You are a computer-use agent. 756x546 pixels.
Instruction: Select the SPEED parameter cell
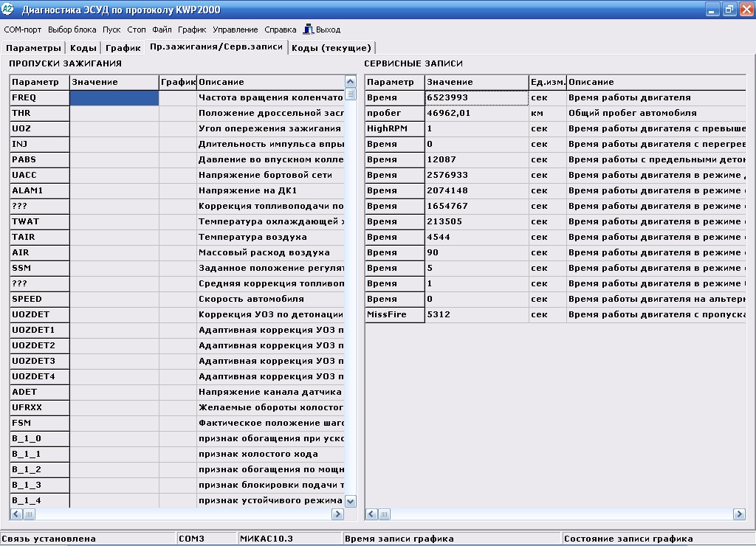40,299
